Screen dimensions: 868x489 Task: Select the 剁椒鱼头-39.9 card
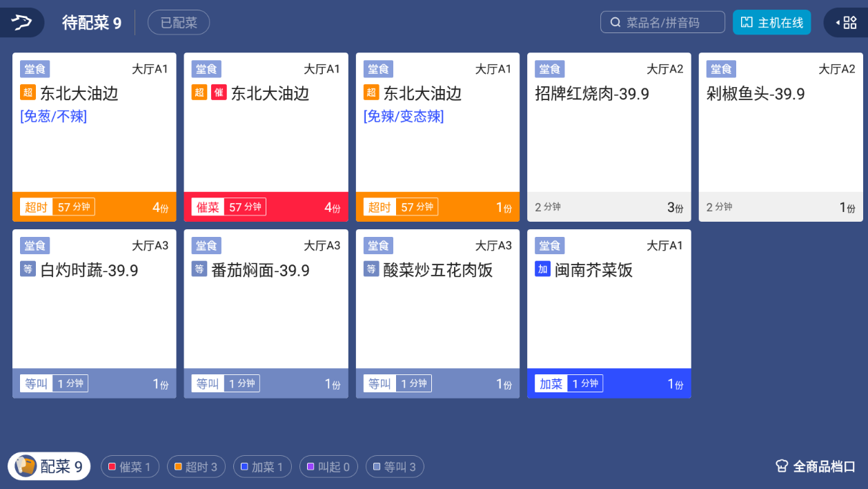click(780, 137)
